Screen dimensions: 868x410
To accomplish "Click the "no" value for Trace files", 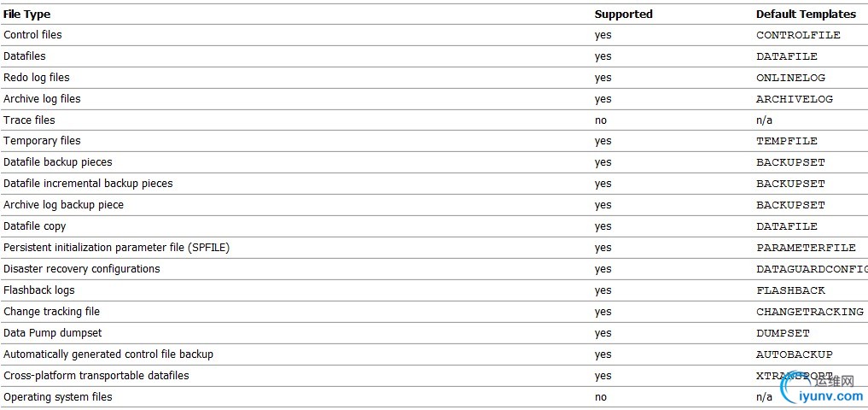I will click(x=601, y=120).
